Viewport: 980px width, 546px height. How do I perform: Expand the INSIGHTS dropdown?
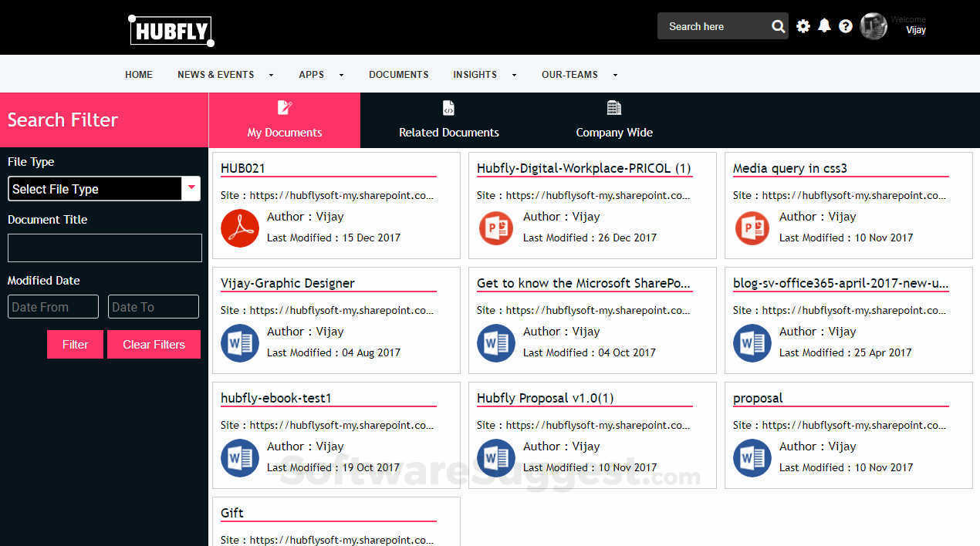point(475,74)
